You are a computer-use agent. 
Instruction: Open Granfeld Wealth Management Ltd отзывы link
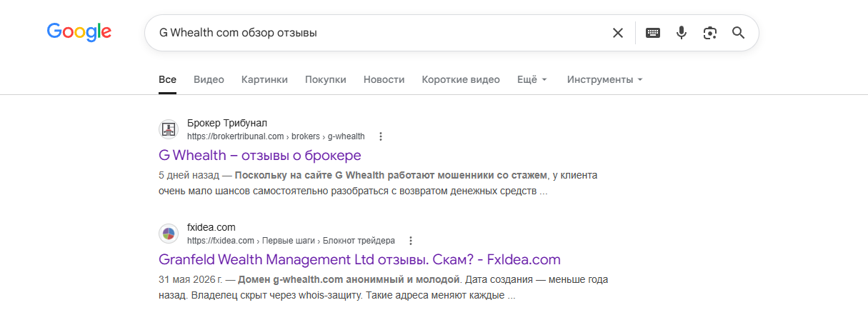[359, 259]
